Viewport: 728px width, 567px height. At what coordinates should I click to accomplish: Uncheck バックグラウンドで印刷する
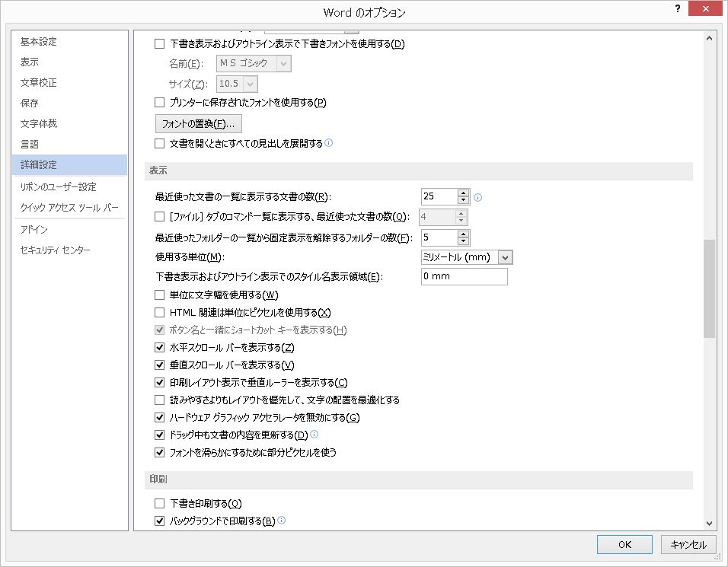[x=159, y=521]
